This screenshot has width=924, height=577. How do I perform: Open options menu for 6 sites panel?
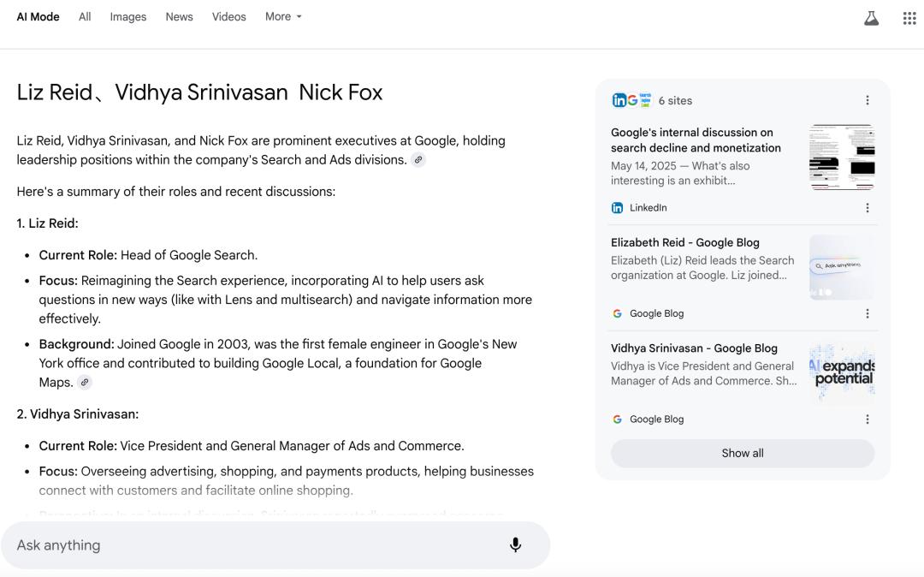867,100
